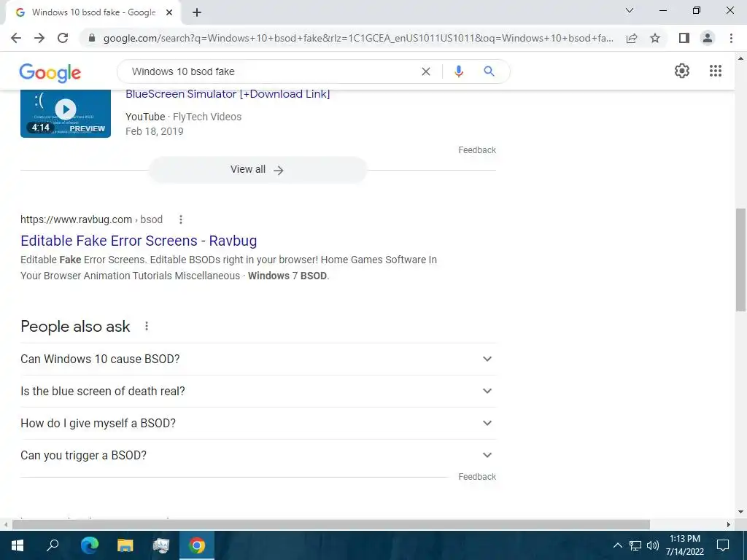The image size is (747, 560).
Task: Click the Chrome taskbar icon
Action: click(197, 545)
